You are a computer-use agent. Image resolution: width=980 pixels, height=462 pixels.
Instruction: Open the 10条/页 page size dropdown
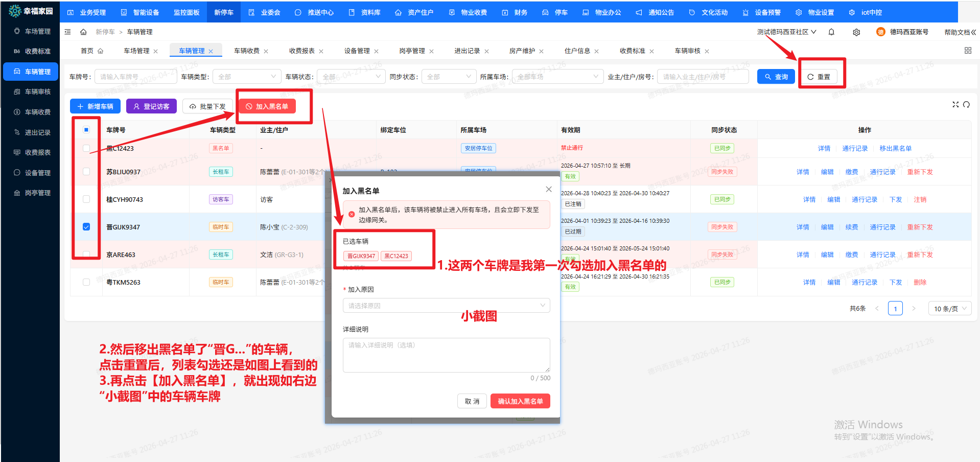click(x=949, y=309)
